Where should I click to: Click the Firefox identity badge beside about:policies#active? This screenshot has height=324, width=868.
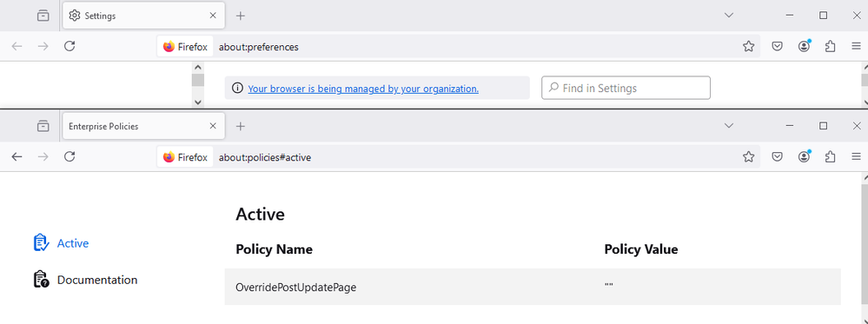pos(185,157)
